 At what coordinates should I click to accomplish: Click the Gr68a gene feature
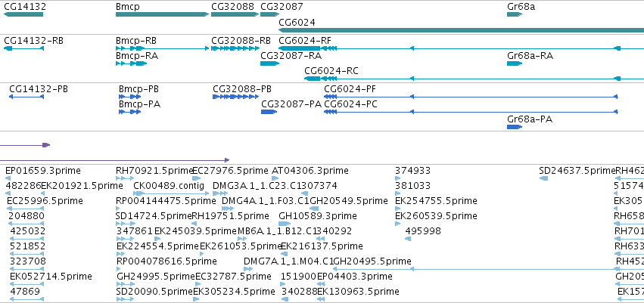coord(515,14)
